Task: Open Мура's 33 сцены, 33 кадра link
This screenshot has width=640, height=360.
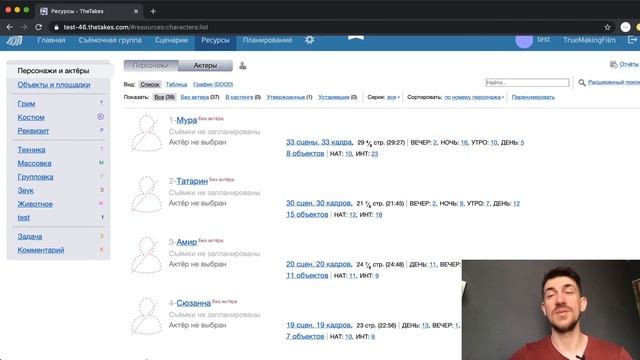Action: (319, 142)
